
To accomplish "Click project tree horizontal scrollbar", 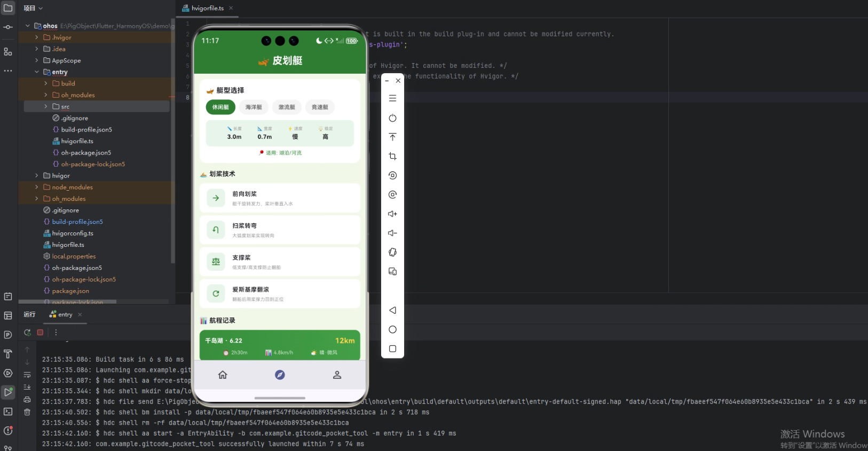I will pyautogui.click(x=67, y=302).
